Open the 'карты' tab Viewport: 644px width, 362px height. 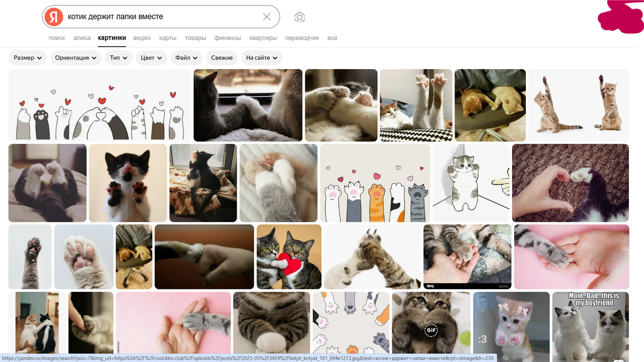click(x=167, y=38)
